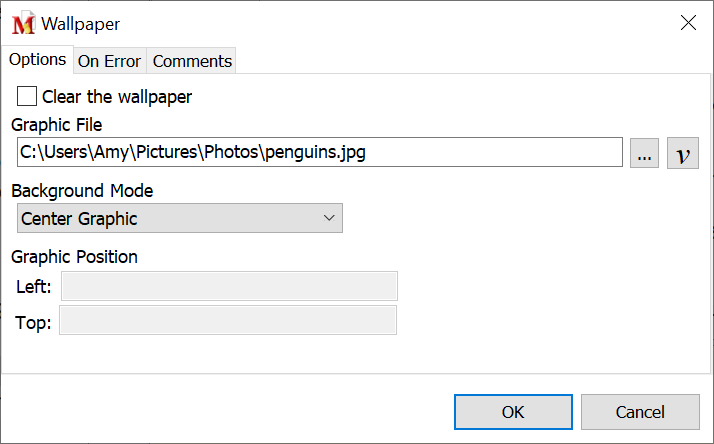This screenshot has height=444, width=714.
Task: Focus the Graphic File path field
Action: click(x=320, y=153)
